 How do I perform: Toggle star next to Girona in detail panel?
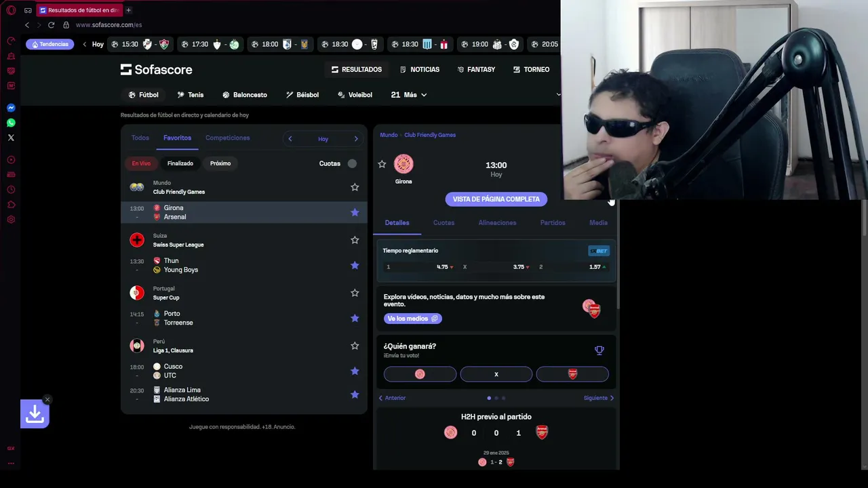pyautogui.click(x=382, y=164)
